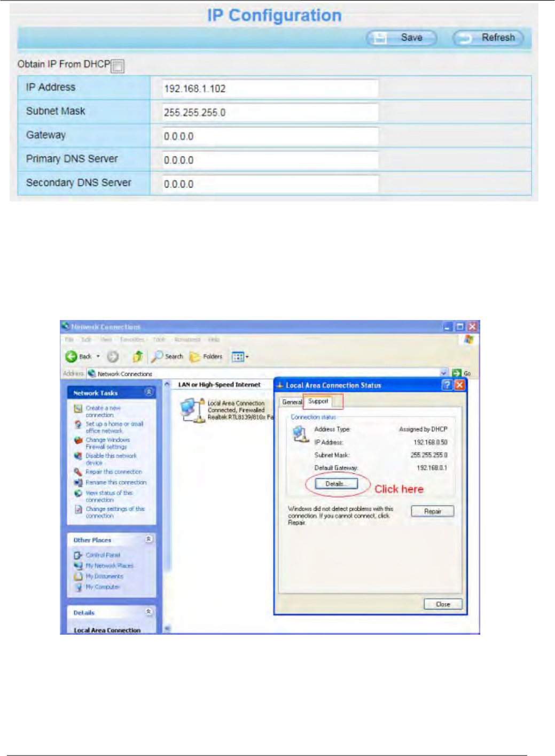Click the Details... button in Connection Status
This screenshot has width=555, height=756.
[335, 484]
